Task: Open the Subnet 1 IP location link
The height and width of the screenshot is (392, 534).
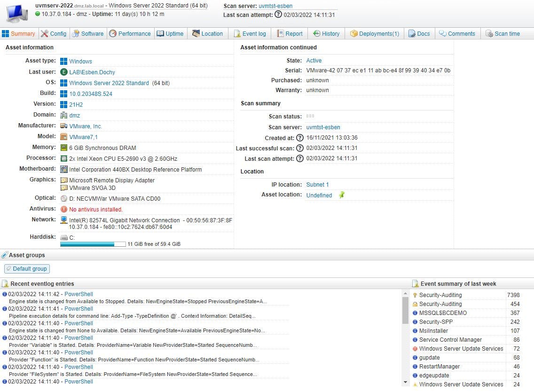Action: tap(317, 185)
